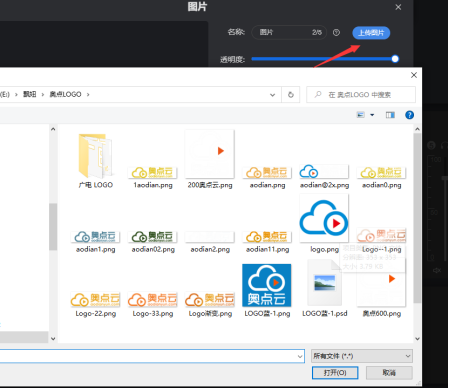Open the view options dropdown arrow
Screen dimensions: 449x389
click(372, 115)
